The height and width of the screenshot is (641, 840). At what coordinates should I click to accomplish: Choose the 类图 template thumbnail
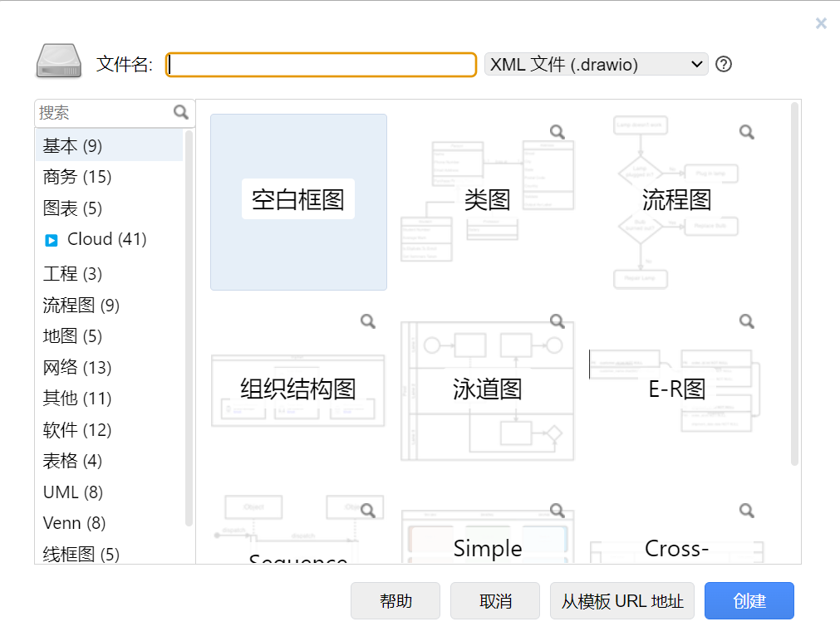pyautogui.click(x=488, y=202)
